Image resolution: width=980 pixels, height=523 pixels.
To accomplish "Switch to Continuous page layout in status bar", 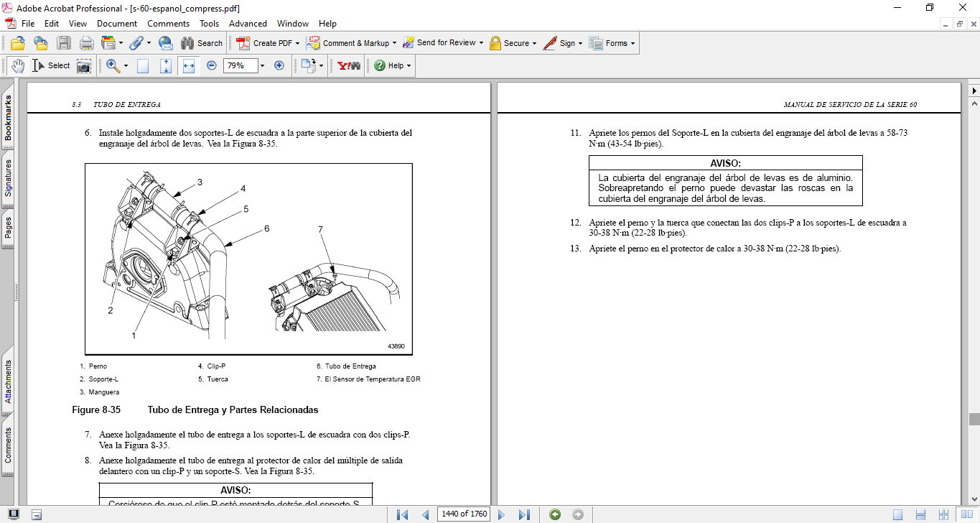I will coord(920,514).
